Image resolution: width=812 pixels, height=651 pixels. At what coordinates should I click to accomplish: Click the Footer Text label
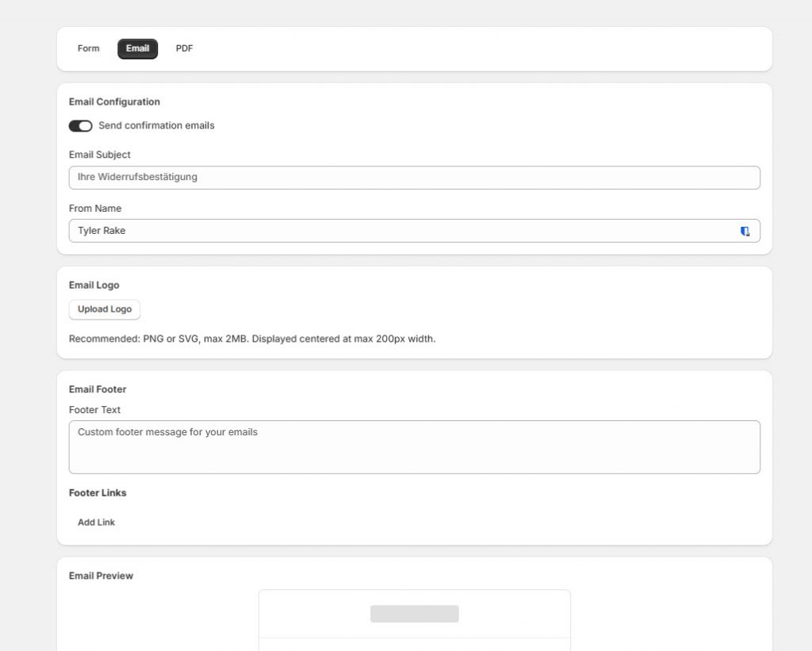(94, 410)
